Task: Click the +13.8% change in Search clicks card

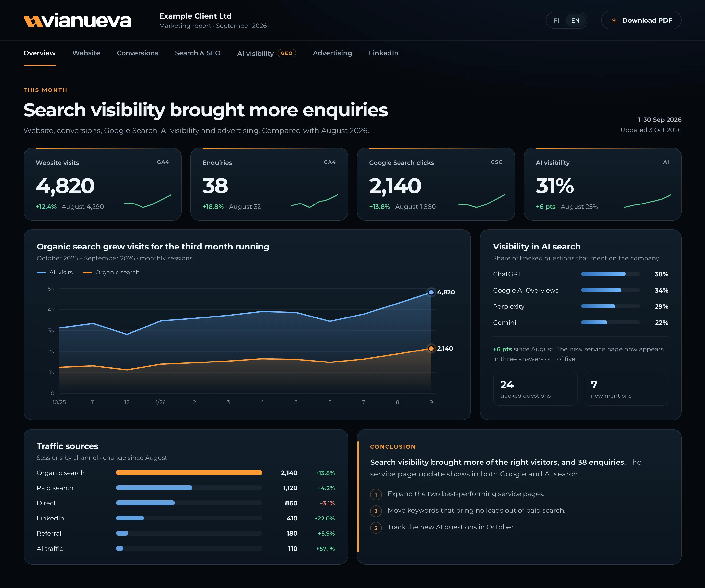Action: coord(379,207)
